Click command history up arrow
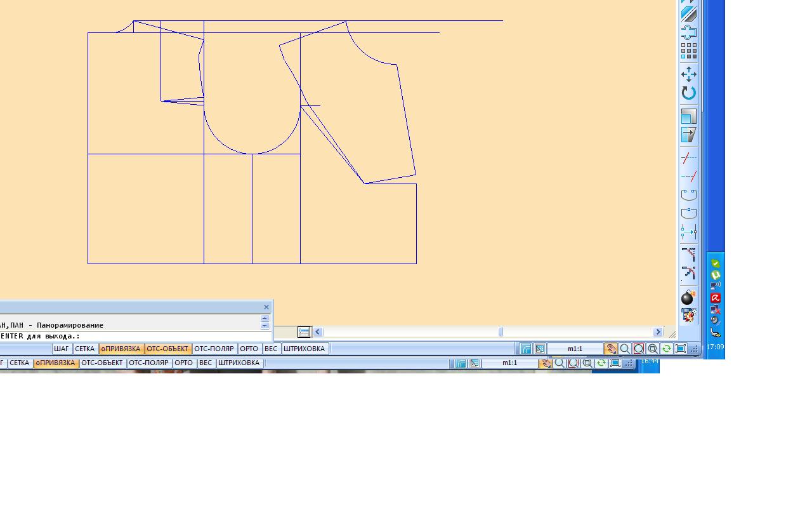 (265, 318)
